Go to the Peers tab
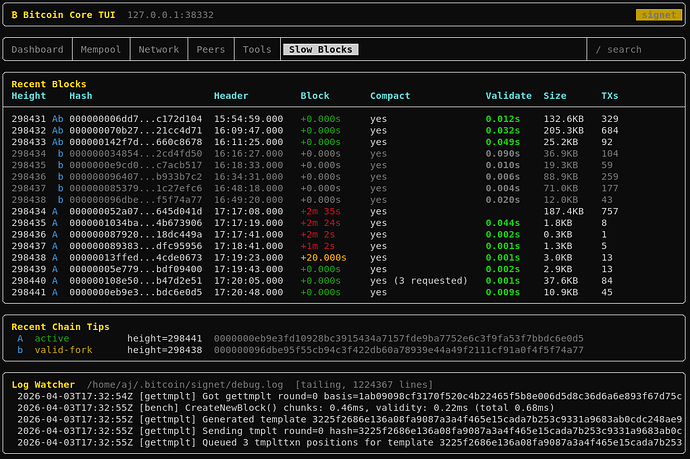Image resolution: width=690 pixels, height=459 pixels. pos(211,49)
